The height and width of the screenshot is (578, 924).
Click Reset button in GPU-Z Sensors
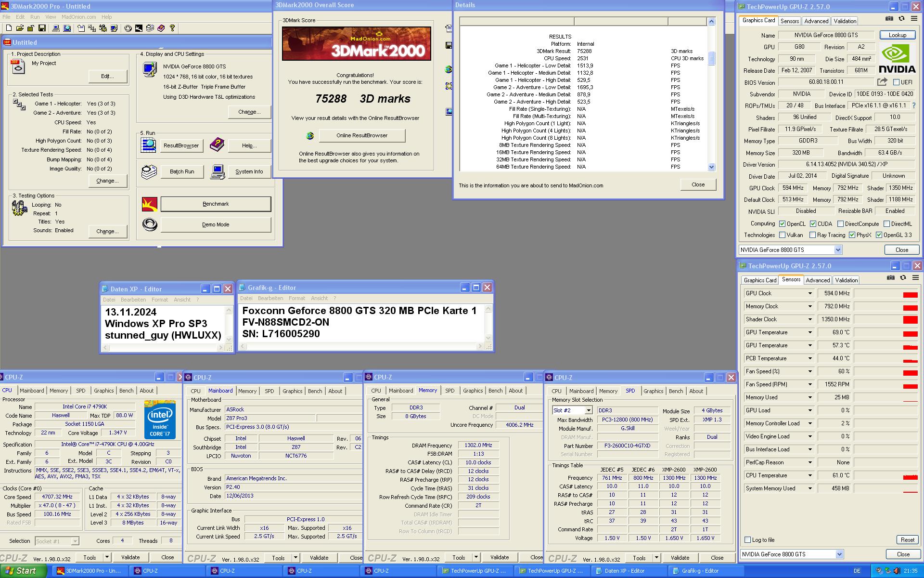tap(908, 540)
